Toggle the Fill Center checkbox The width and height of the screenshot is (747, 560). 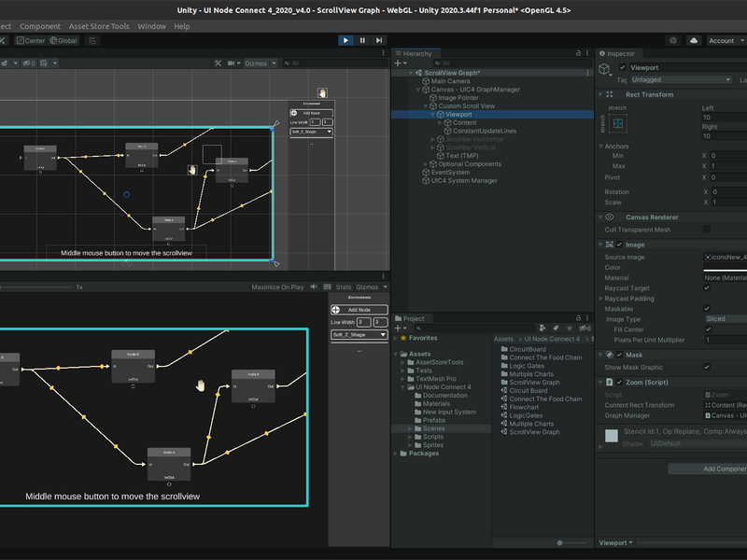point(709,329)
